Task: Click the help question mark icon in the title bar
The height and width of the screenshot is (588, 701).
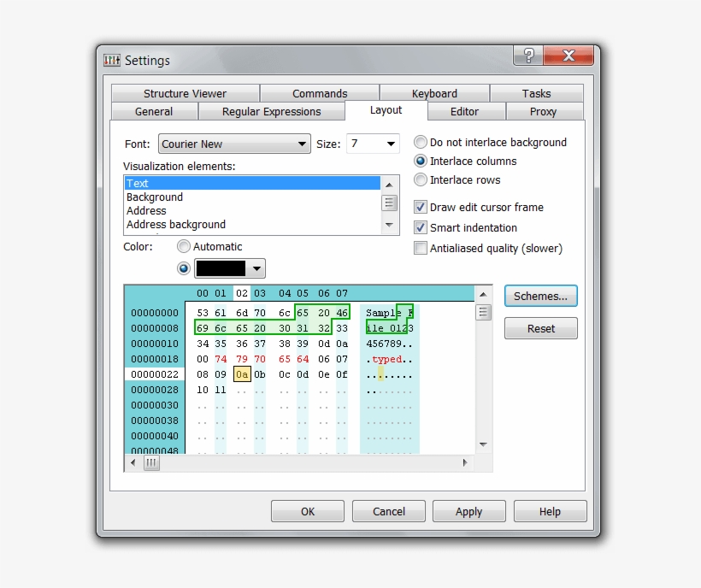Action: [528, 54]
